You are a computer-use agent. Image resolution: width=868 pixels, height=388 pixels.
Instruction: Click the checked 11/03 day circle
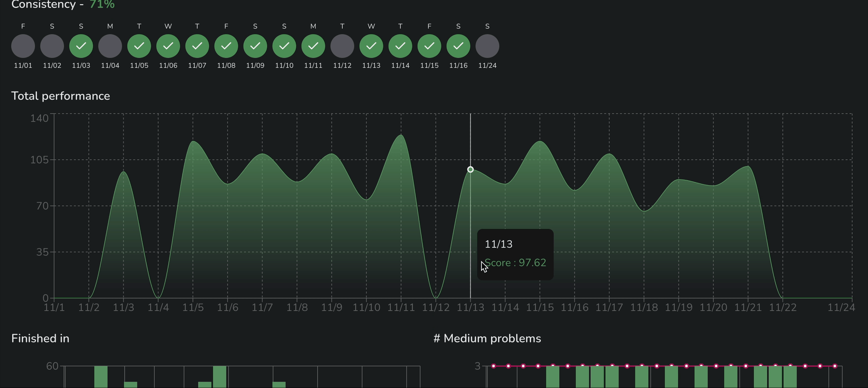(x=81, y=46)
